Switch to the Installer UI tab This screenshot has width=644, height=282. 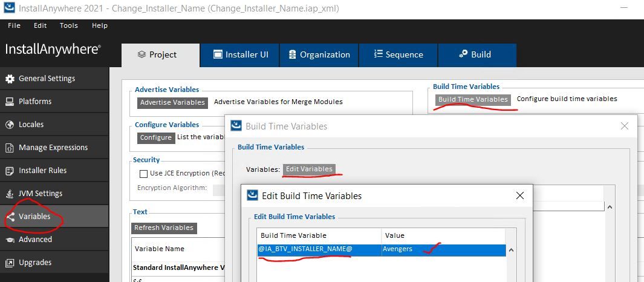pos(240,55)
